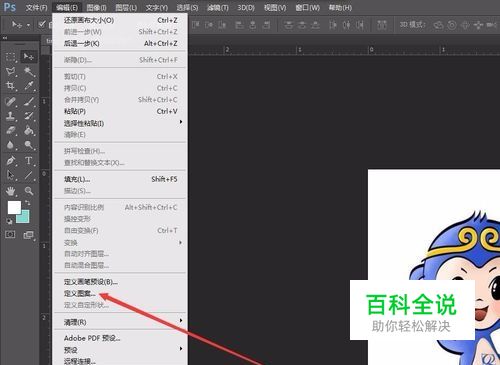Click the 3D rotate object icon
This screenshot has width=500, height=365.
point(438,25)
